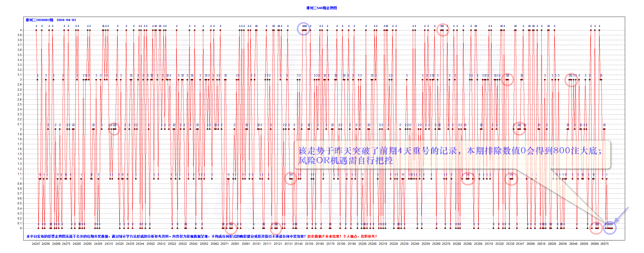Click the red warning text 历史数据≠未来结果
644x253 pixels.
tap(324, 236)
